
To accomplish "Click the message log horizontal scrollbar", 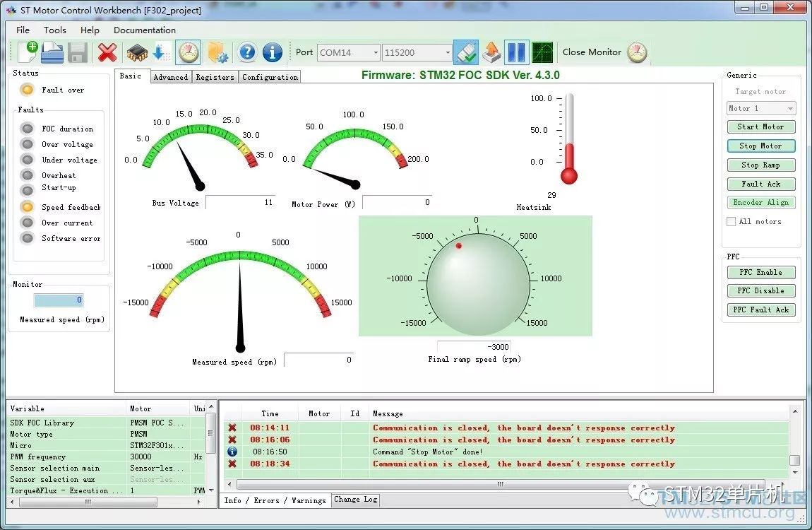I will coord(500,484).
